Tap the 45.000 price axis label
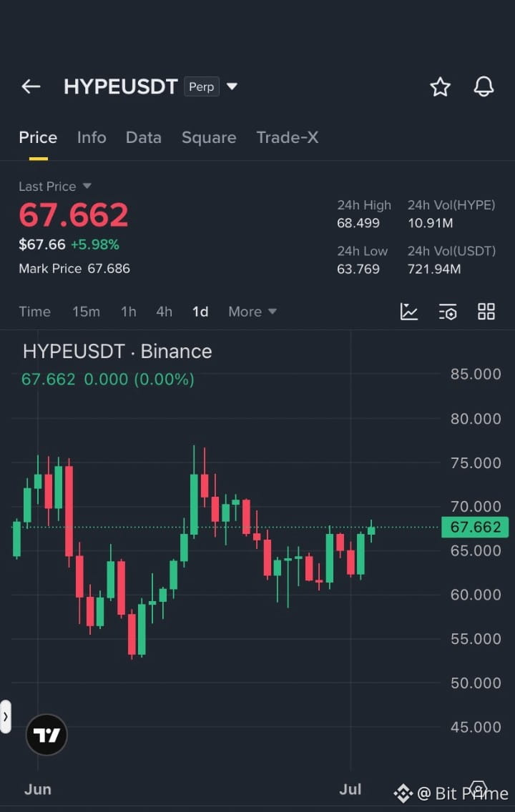515x812 pixels. click(x=476, y=728)
